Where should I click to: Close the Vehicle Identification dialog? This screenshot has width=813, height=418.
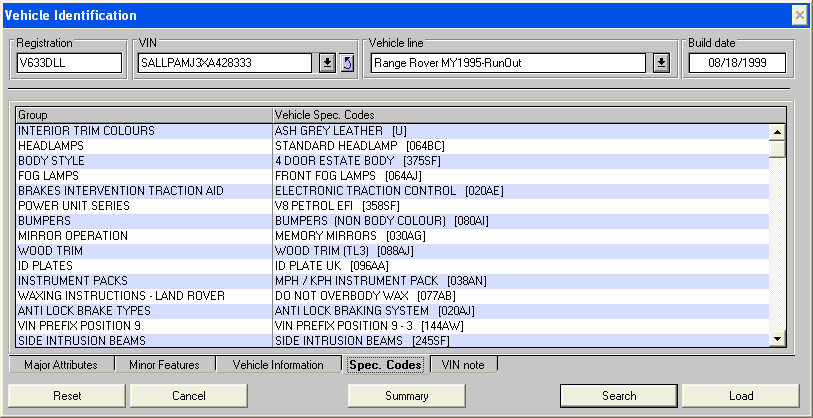800,17
